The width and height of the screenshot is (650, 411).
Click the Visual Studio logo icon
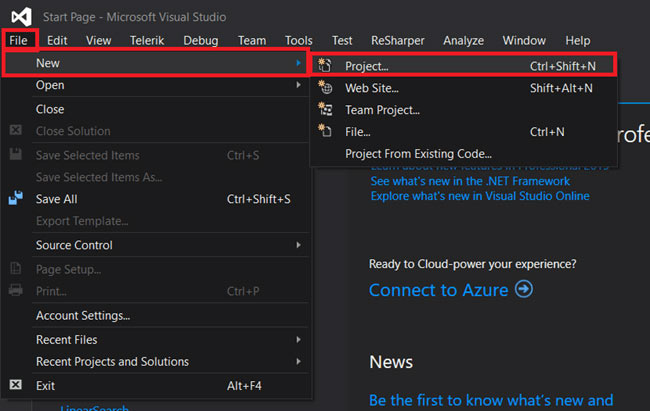pos(21,16)
